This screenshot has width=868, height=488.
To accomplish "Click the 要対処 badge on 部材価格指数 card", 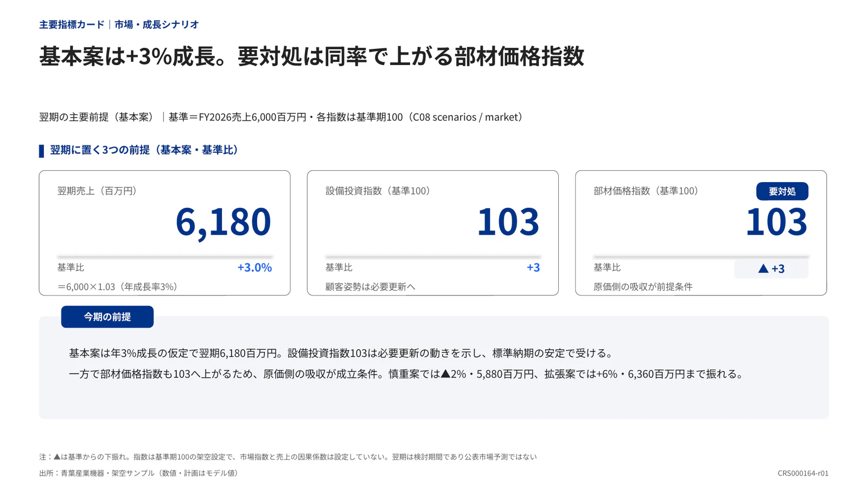I will 782,191.
